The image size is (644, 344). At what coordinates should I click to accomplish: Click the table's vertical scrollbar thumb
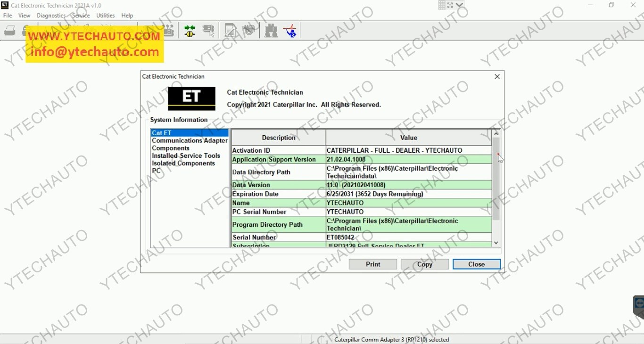click(x=496, y=179)
